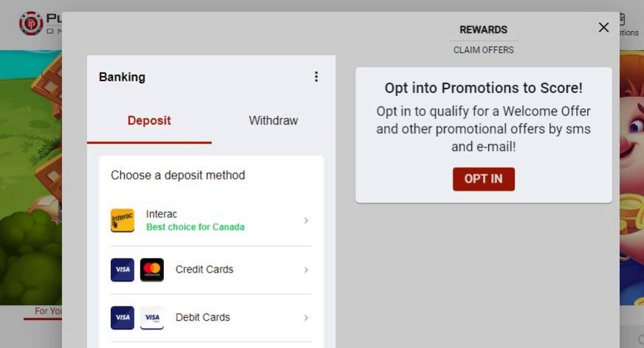
Task: Expand the Interac deposit option chevron
Action: point(306,221)
